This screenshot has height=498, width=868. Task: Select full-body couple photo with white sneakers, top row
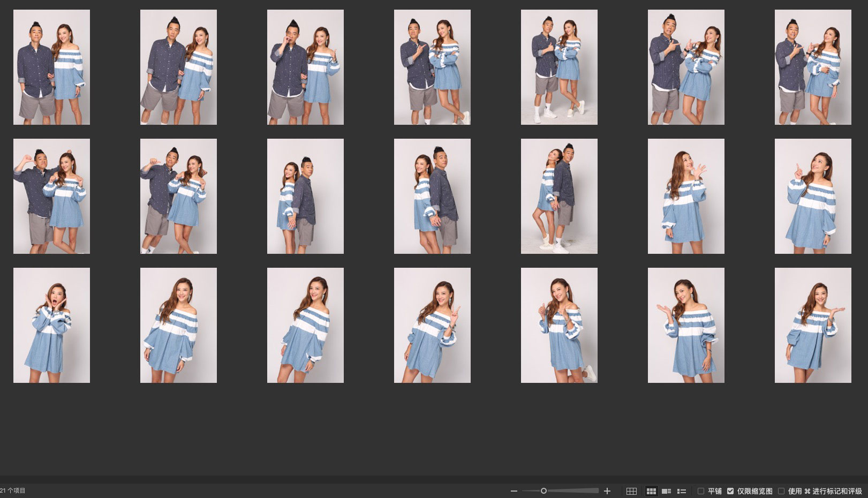click(x=559, y=67)
